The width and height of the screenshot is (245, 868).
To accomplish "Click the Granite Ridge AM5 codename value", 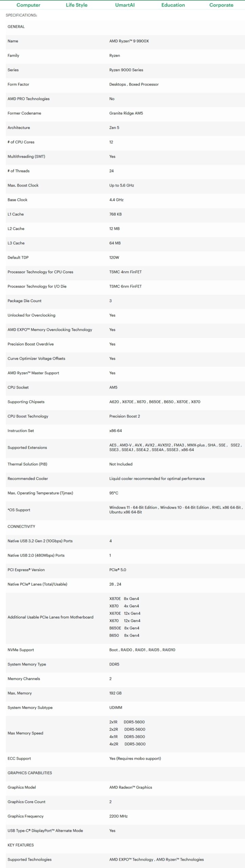I will tap(126, 113).
